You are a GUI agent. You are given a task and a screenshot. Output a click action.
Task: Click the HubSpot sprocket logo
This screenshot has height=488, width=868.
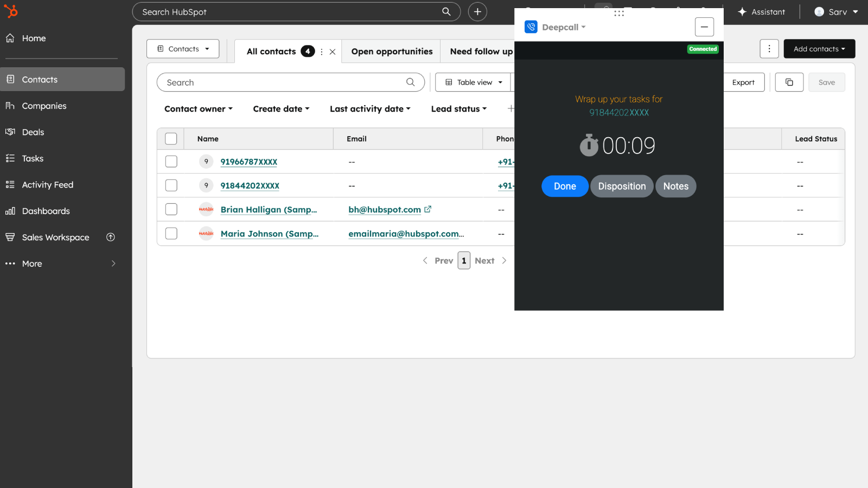coord(11,11)
